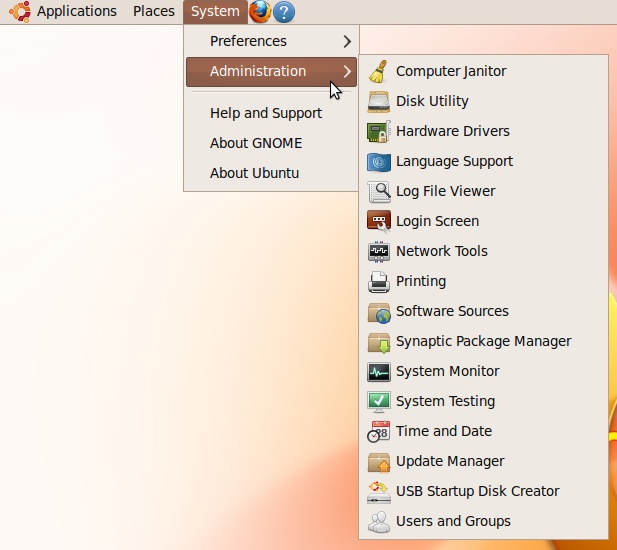Open the help question mark launcher
Image resolution: width=617 pixels, height=550 pixels.
[x=284, y=12]
